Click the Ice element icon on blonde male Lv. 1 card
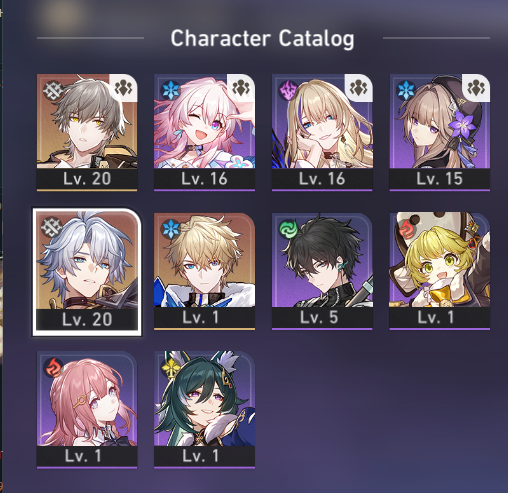Image resolution: width=508 pixels, height=493 pixels. [171, 229]
